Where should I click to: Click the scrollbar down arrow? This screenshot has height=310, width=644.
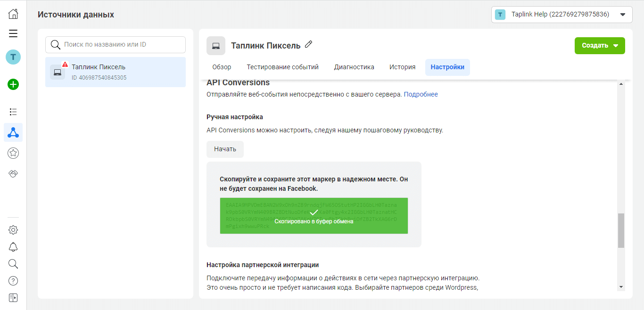621,286
